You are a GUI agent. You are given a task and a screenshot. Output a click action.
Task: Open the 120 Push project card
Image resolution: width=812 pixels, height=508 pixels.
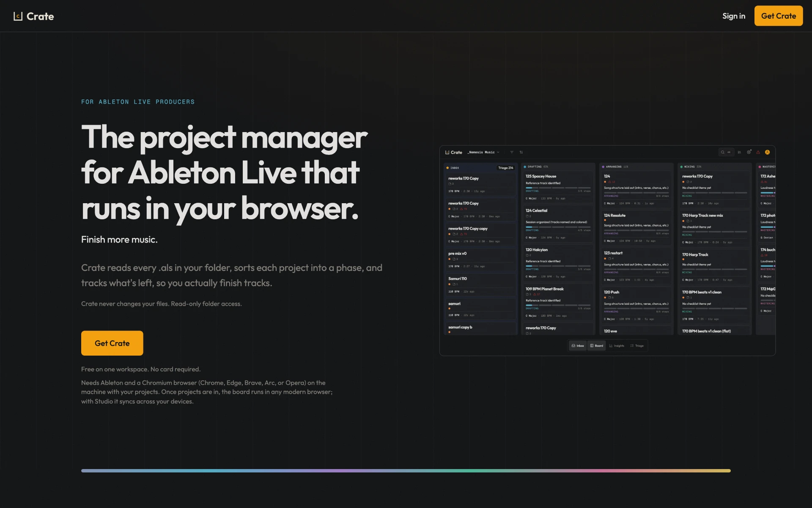click(636, 305)
